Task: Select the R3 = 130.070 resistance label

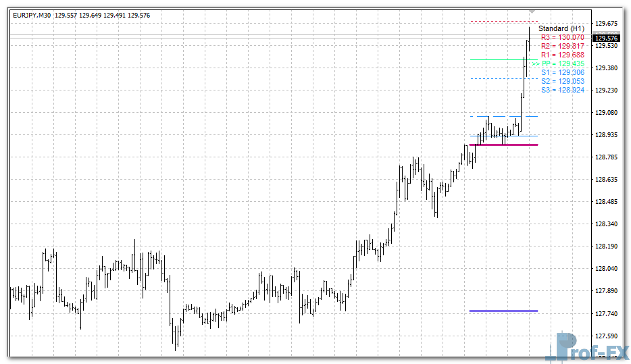Action: 562,37
